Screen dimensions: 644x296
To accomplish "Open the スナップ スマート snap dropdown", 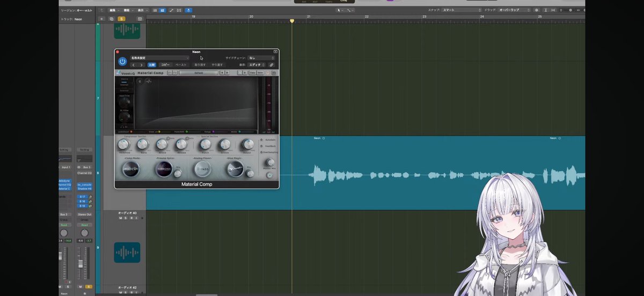I will [x=460, y=10].
